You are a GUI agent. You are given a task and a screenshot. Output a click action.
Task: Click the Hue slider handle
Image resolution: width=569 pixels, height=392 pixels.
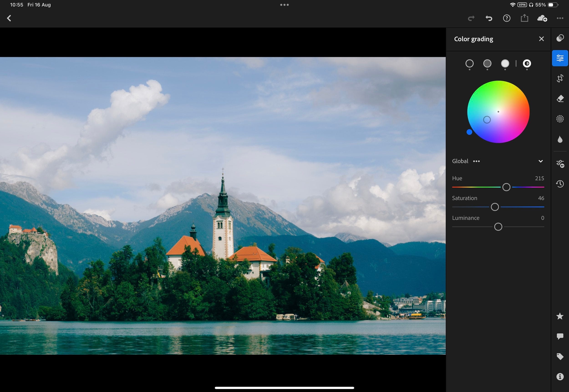[506, 187]
